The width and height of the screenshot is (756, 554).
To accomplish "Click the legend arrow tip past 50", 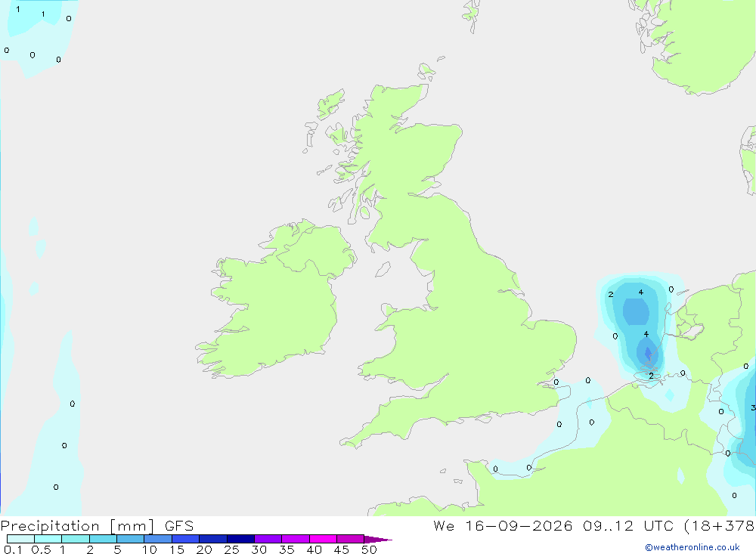I will pyautogui.click(x=379, y=540).
